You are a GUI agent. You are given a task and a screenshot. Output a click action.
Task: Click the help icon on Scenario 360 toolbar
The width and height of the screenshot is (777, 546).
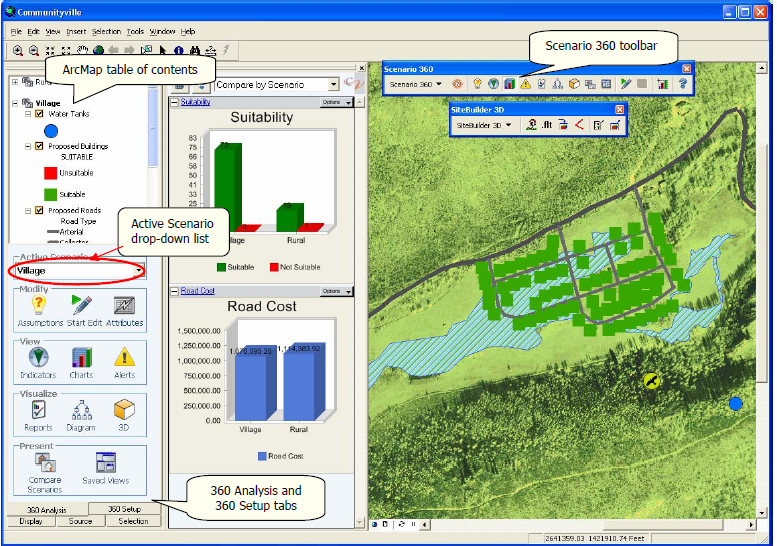[683, 85]
